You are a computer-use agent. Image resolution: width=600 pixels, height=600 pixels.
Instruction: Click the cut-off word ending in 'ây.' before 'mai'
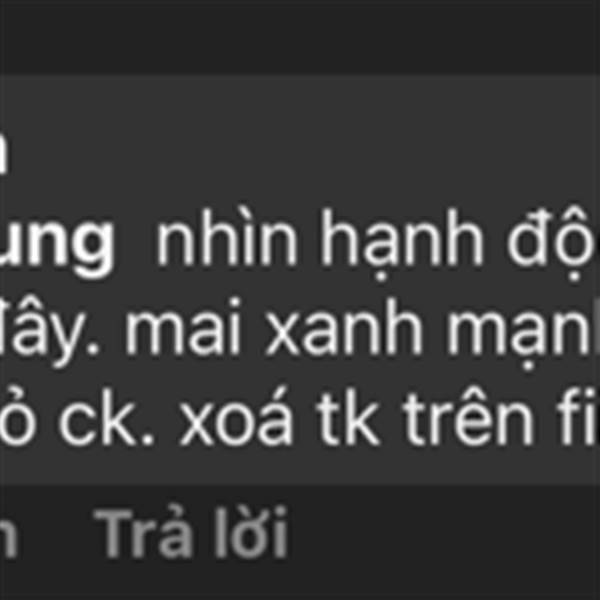49,333
